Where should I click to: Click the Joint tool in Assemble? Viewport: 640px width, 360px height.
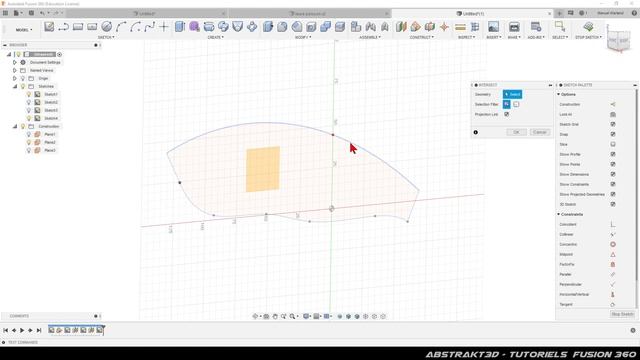pos(370,27)
